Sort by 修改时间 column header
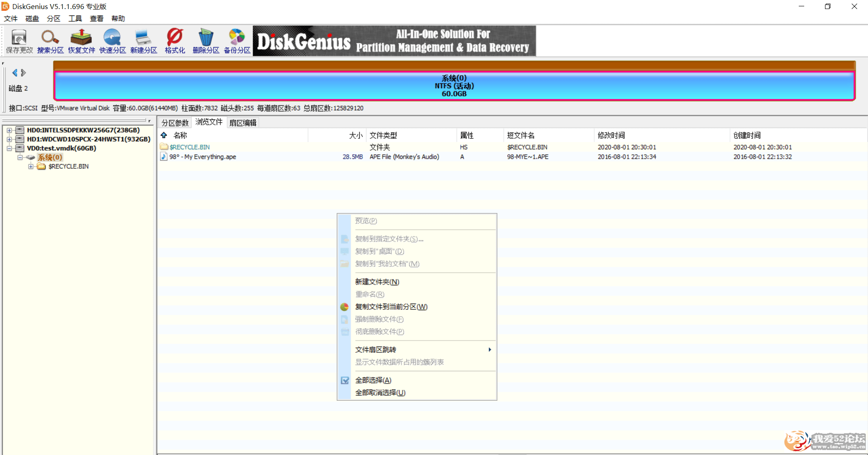The width and height of the screenshot is (868, 455). click(x=611, y=135)
